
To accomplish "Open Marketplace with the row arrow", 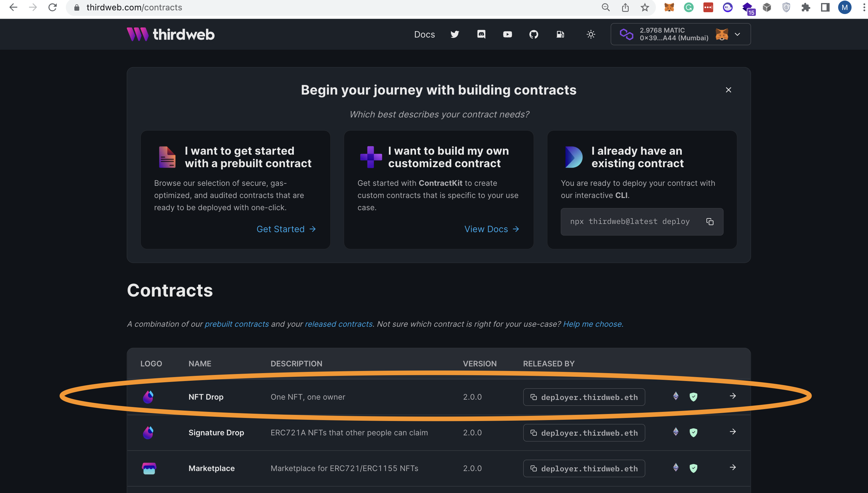I will 733,467.
